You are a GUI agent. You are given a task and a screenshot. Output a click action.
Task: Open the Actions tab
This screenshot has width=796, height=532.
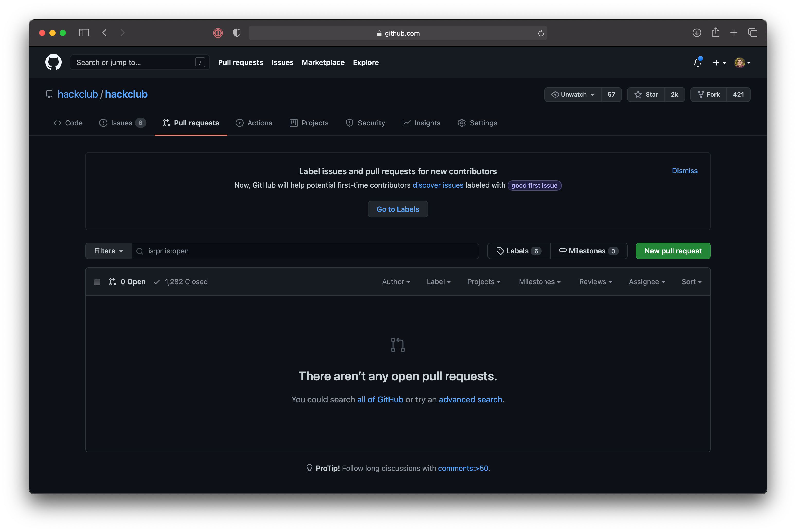point(254,123)
